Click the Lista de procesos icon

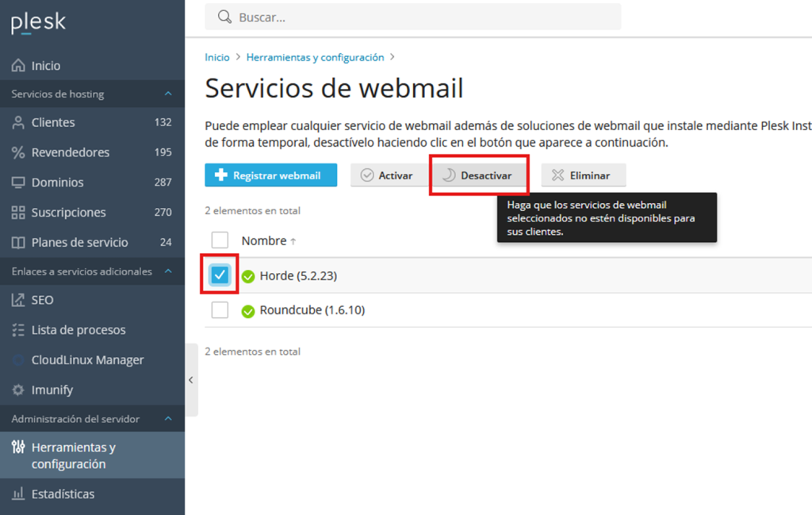point(18,330)
